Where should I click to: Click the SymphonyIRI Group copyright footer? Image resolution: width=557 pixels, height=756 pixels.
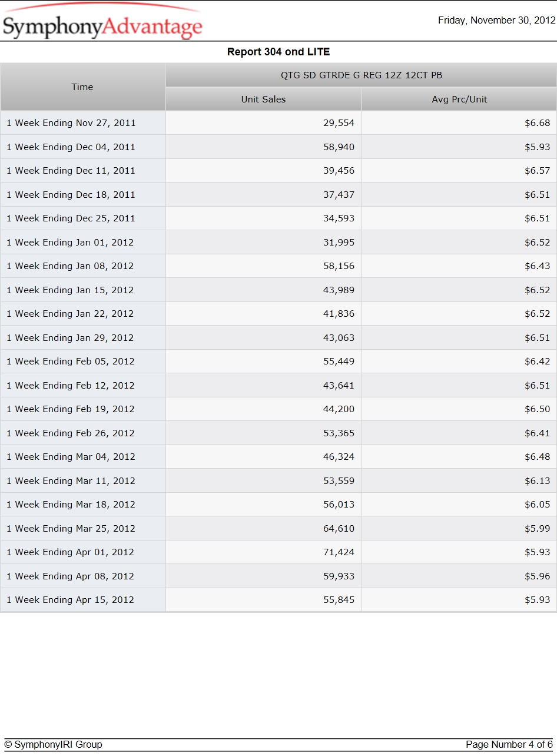pos(53,745)
